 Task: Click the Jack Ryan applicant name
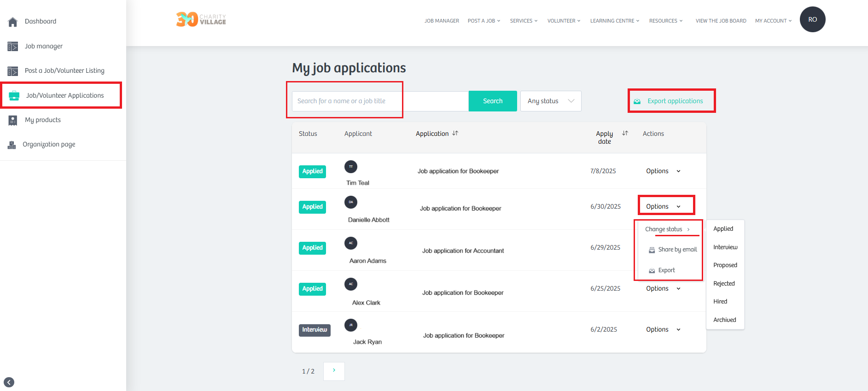pos(367,342)
